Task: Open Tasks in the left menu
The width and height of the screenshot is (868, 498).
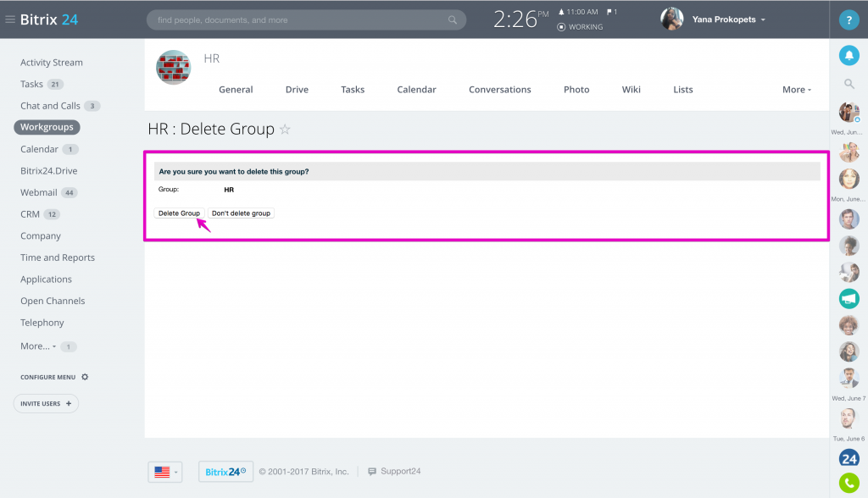Action: point(31,84)
